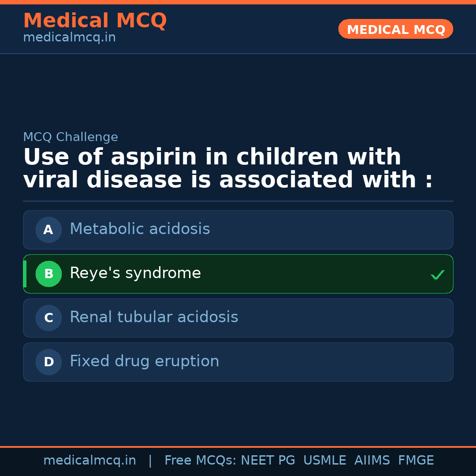
Task: Click the NEET PG footer text
Action: 268,461
